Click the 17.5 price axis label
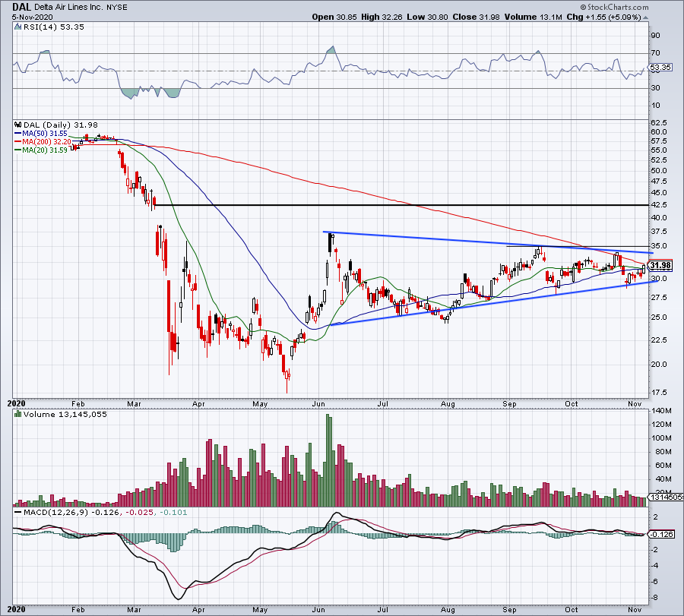684x616 pixels. [659, 393]
